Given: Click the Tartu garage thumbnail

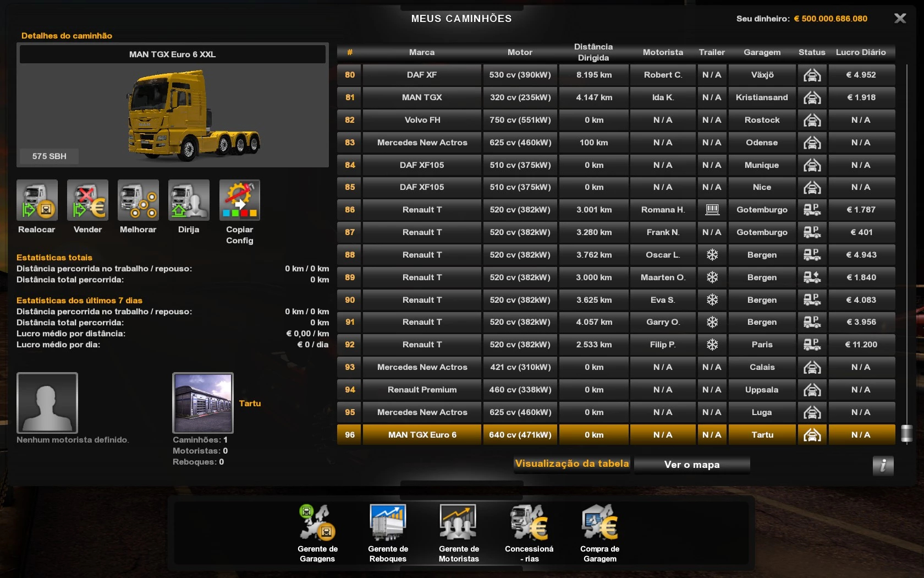Looking at the screenshot, I should click(x=203, y=403).
